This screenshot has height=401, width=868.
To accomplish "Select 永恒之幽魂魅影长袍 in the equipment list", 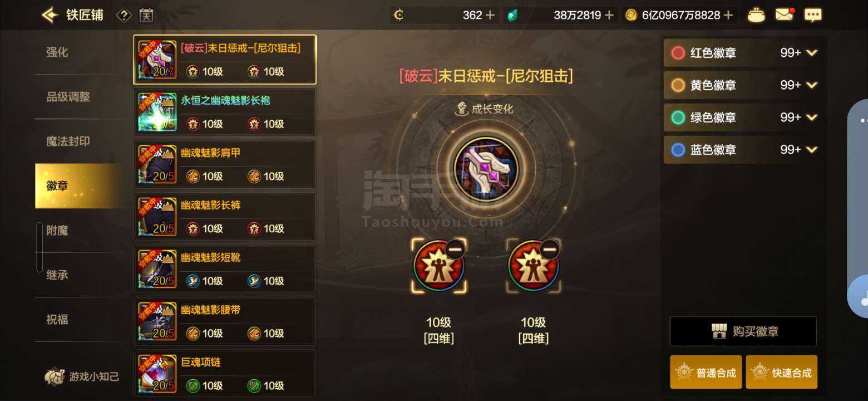I will pyautogui.click(x=225, y=112).
